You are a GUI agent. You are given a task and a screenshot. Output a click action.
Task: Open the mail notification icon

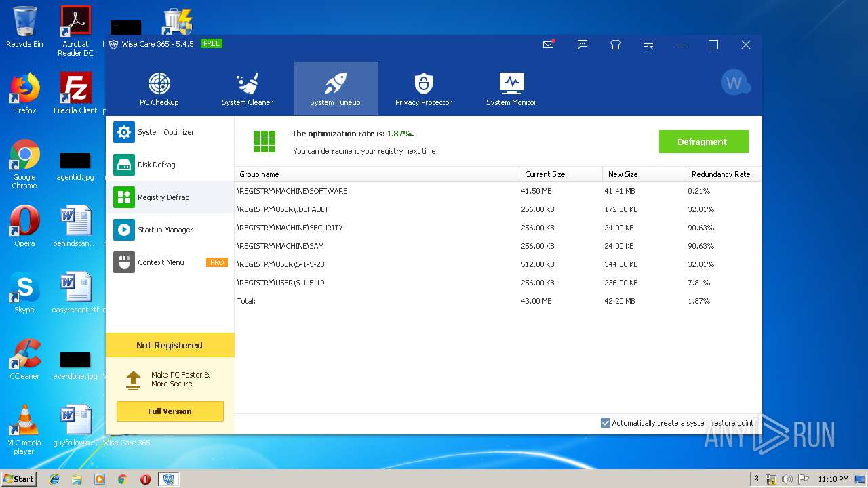coord(549,45)
